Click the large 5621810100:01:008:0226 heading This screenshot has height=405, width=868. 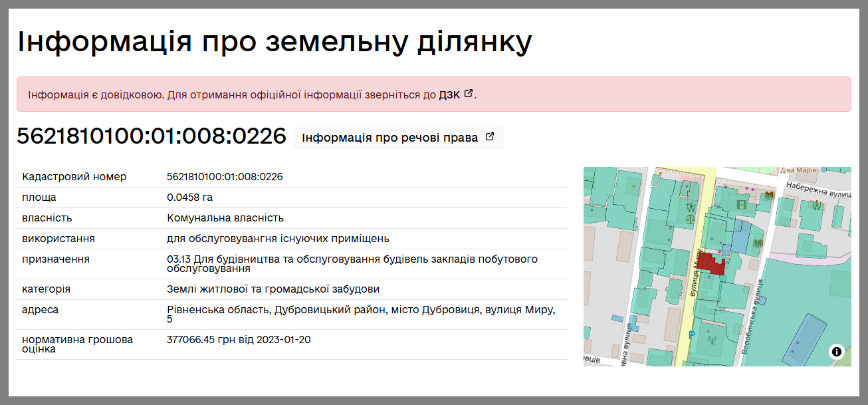(151, 136)
